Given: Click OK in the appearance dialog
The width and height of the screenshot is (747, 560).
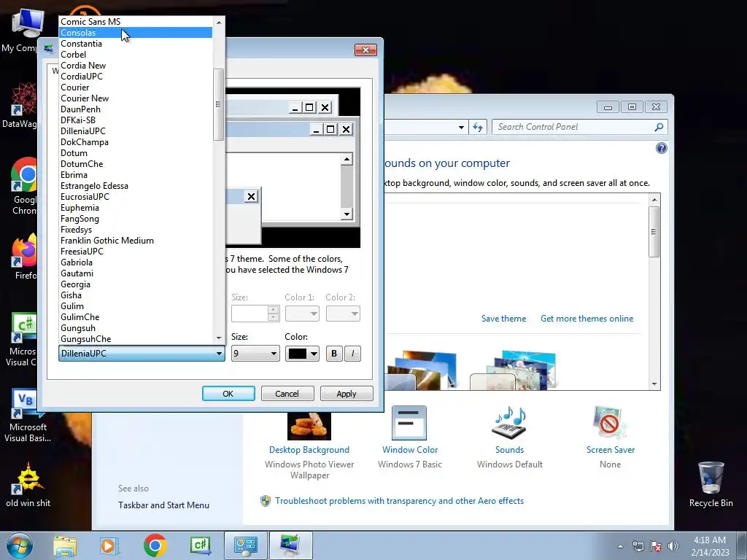Looking at the screenshot, I should point(228,394).
